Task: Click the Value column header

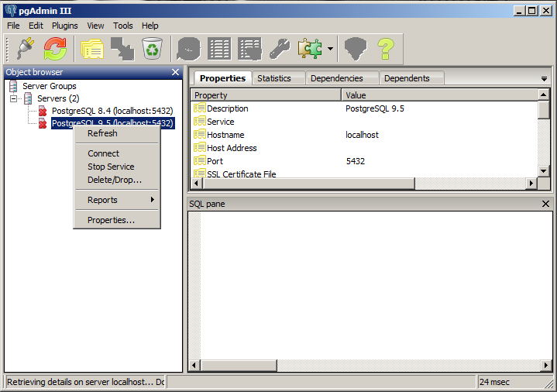Action: [x=440, y=95]
